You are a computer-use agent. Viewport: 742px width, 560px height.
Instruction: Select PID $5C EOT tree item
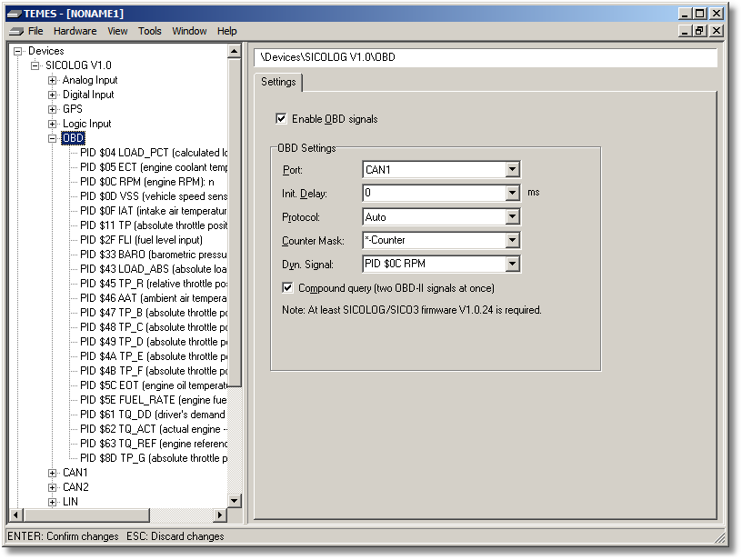point(154,385)
